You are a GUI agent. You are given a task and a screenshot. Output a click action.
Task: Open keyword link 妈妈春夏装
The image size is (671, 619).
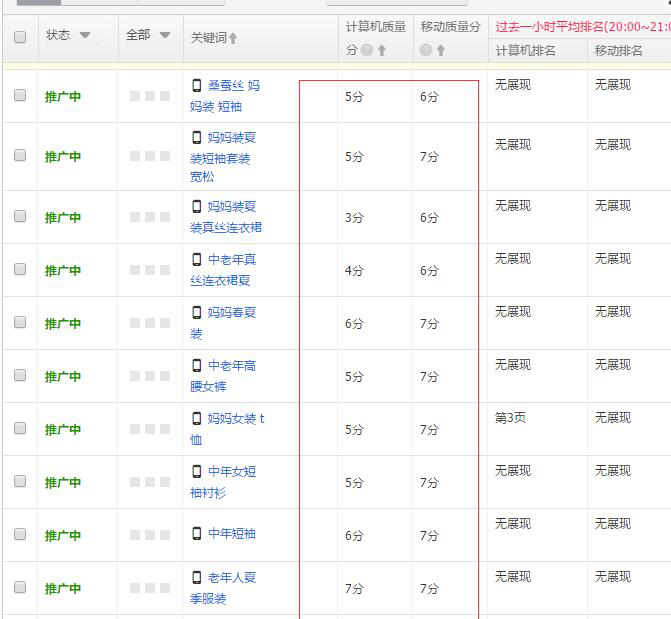pyautogui.click(x=223, y=323)
